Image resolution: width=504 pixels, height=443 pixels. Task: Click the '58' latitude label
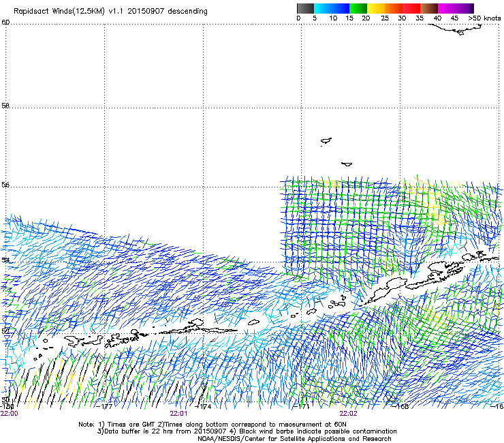[x=5, y=106]
